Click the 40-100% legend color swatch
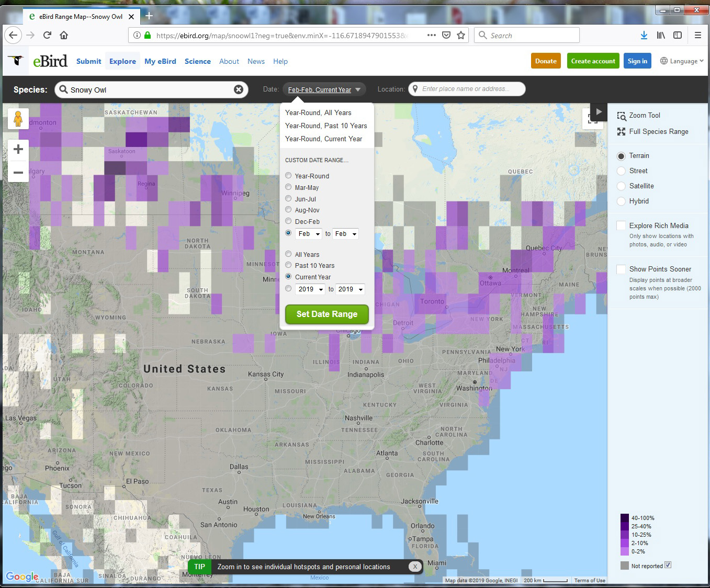The height and width of the screenshot is (588, 710). (x=625, y=518)
